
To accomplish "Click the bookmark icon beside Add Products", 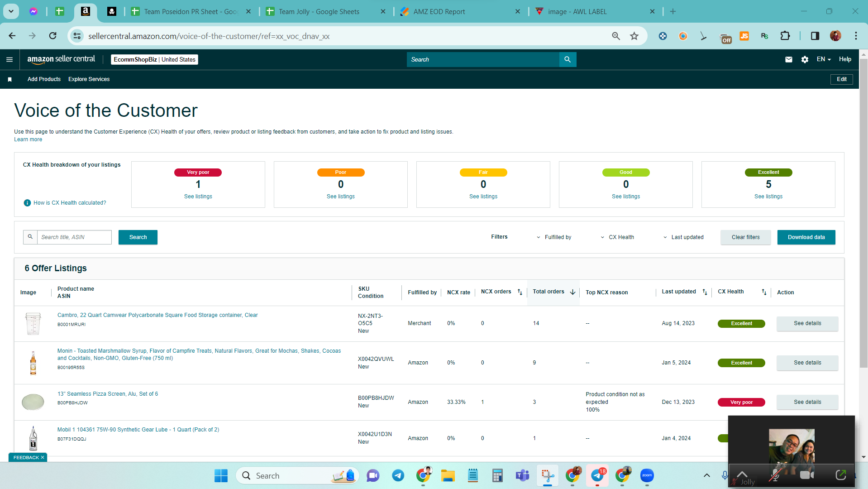I will pos(10,79).
